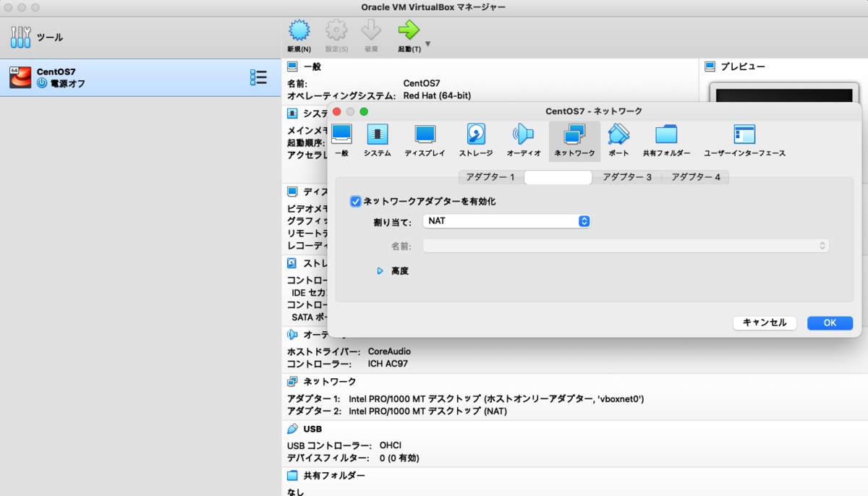
Task: Open dropdown arrow next to 起動(T)
Action: point(427,44)
